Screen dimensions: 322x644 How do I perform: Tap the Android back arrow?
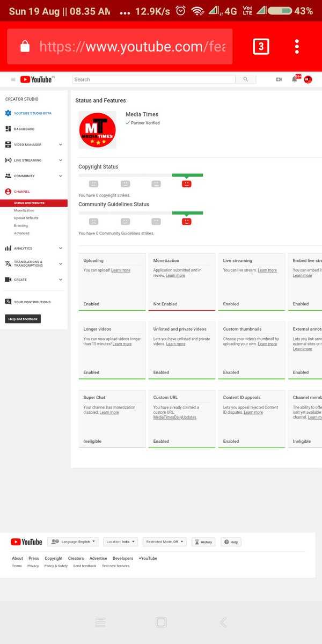(x=223, y=623)
